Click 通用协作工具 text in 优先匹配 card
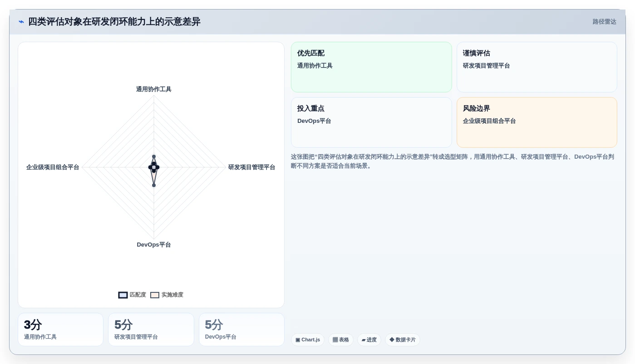 click(x=315, y=66)
